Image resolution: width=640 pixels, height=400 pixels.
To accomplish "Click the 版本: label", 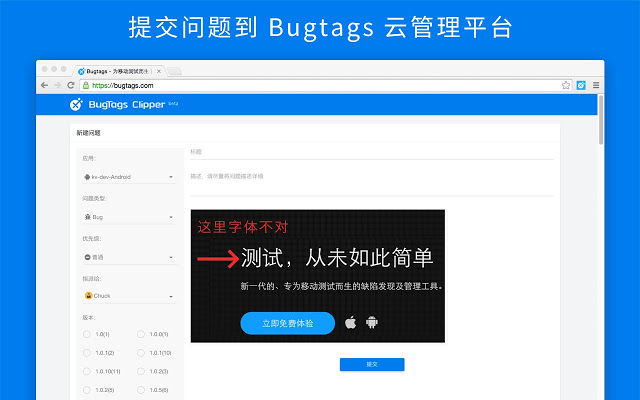I will (89, 318).
